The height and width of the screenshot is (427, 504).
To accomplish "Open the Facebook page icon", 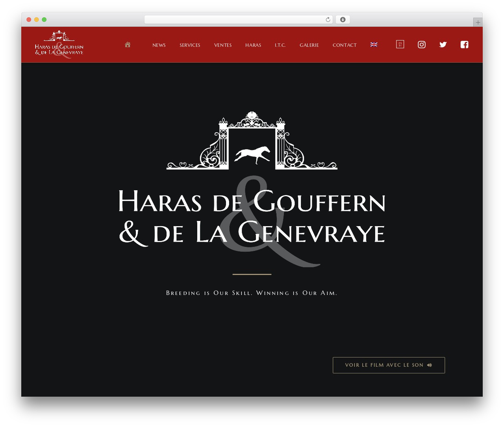I will point(465,45).
